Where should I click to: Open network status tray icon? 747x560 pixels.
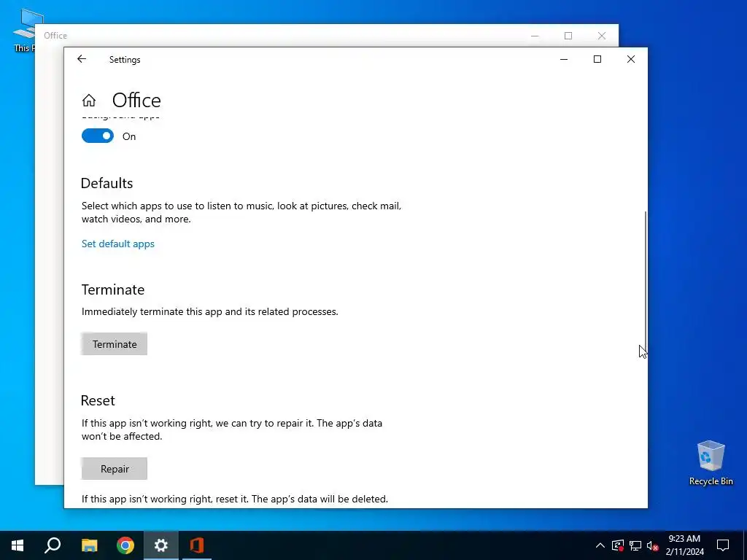coord(635,545)
